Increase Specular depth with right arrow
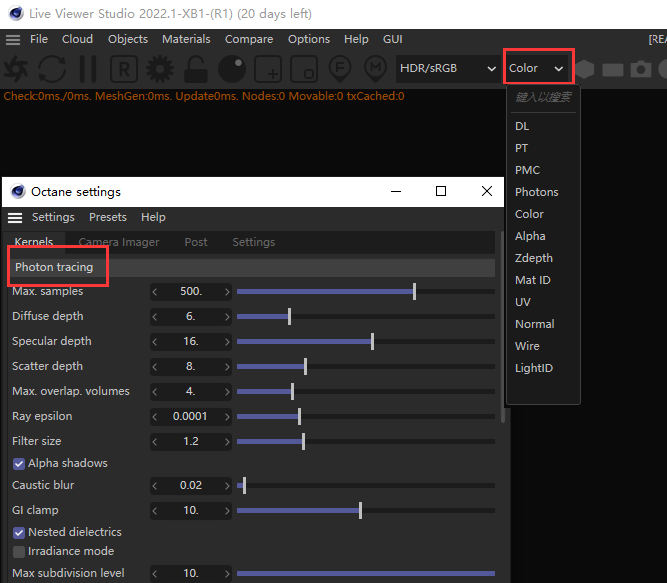 click(x=227, y=342)
